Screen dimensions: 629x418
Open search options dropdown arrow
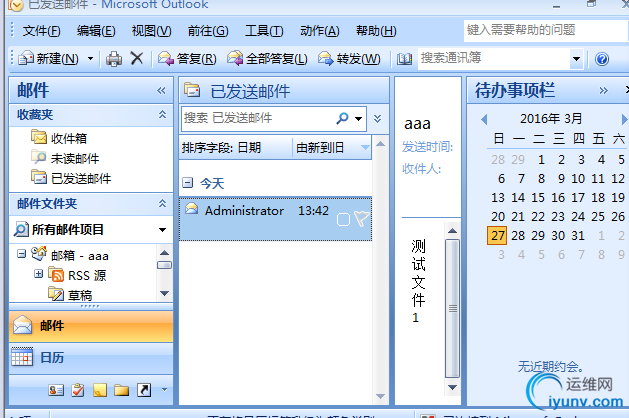click(x=359, y=119)
